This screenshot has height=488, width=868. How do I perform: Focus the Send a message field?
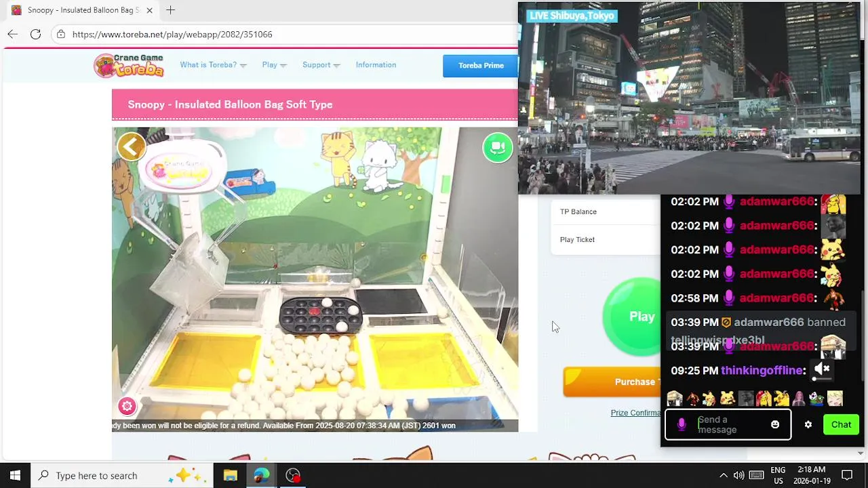[728, 425]
